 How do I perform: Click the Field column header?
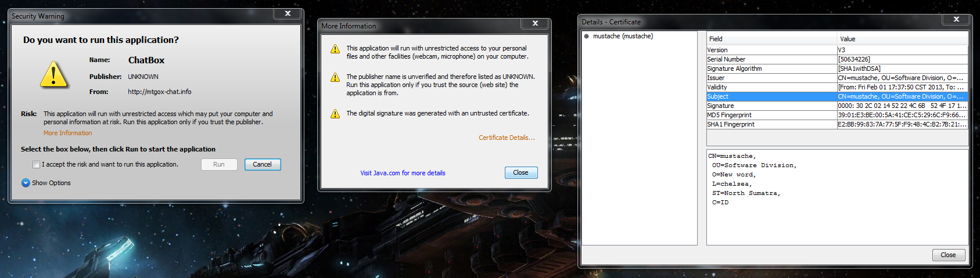coord(771,39)
